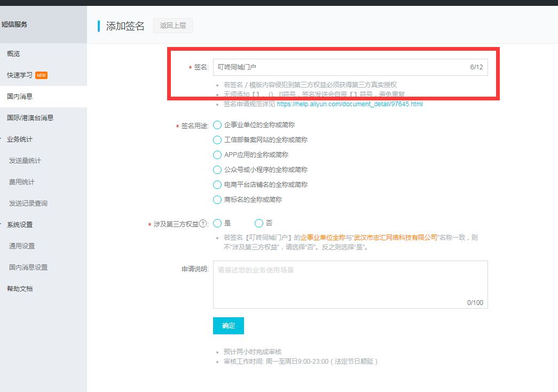The image size is (558, 392).
Task: Click the help question mark icon beside 涉及第三方权益
Action: click(x=203, y=224)
